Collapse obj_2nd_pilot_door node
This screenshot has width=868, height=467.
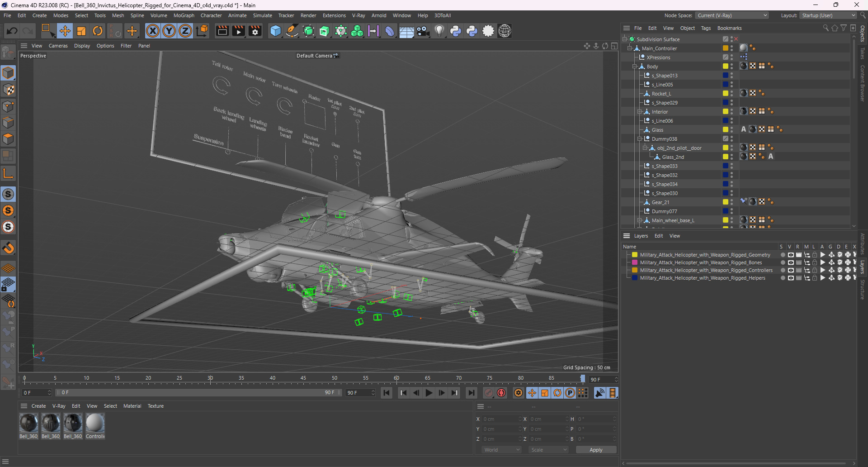click(645, 148)
